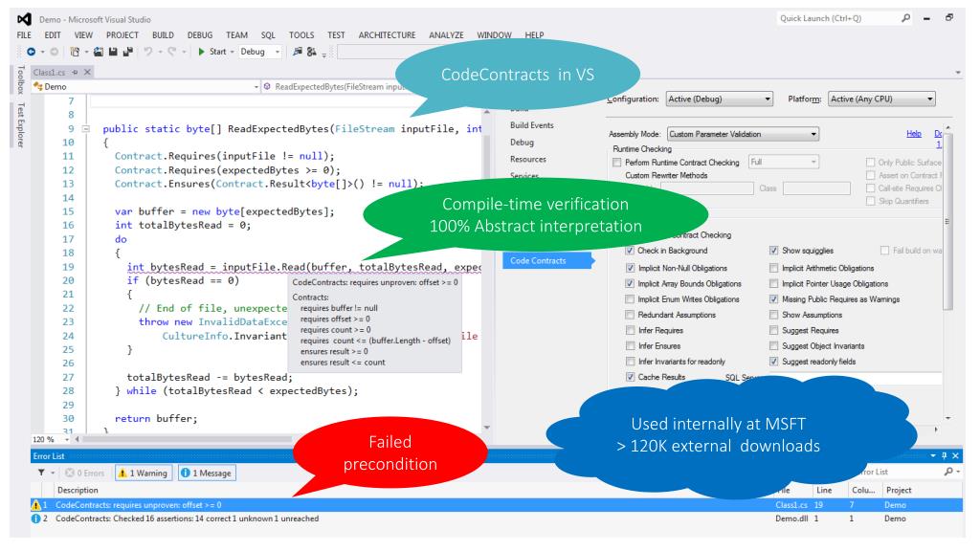Open the ANALYZE menu
Viewport: 980px width, 551px height.
(446, 35)
